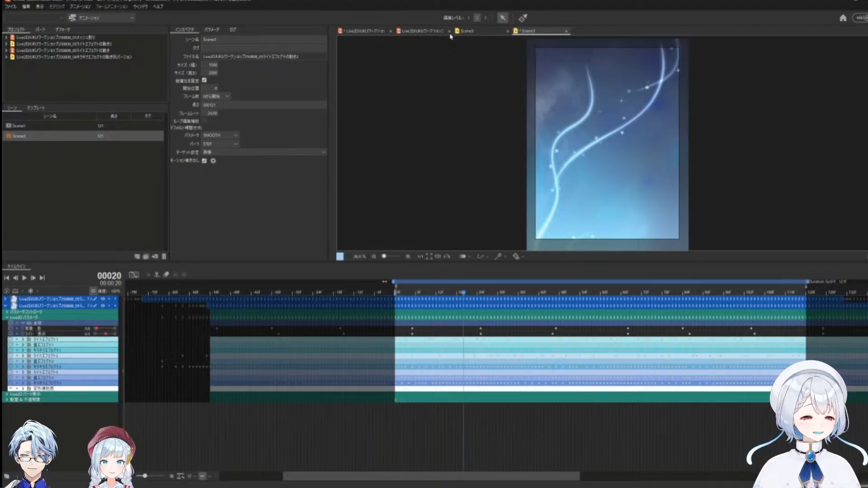Jump to the last frame of timeline

[42, 278]
